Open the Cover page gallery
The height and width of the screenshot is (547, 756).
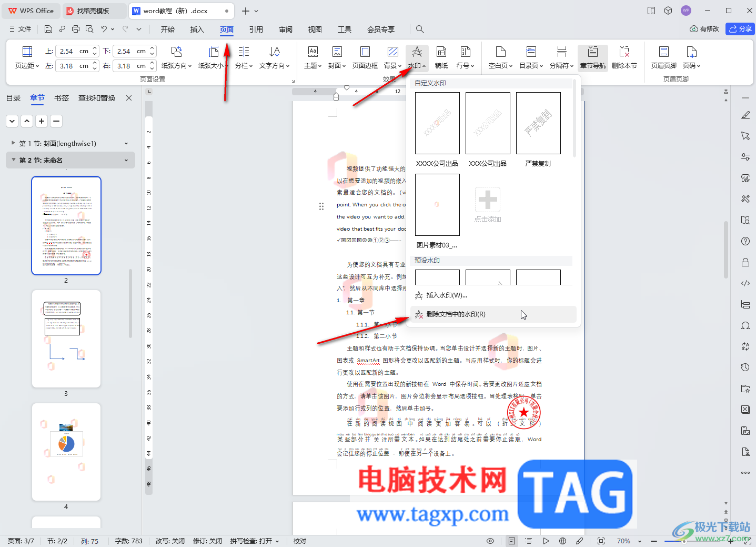point(337,57)
